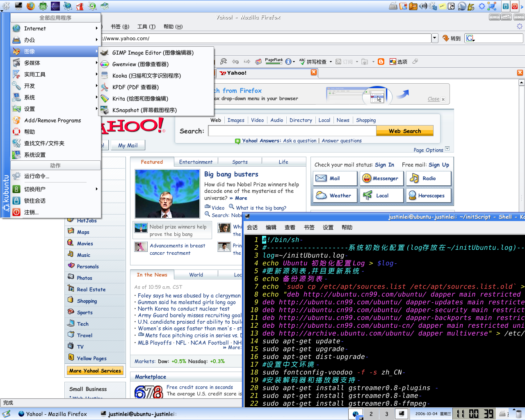Viewport: 525px width, 420px height.
Task: Click the Adobe Reader panel icon
Action: (80, 6)
